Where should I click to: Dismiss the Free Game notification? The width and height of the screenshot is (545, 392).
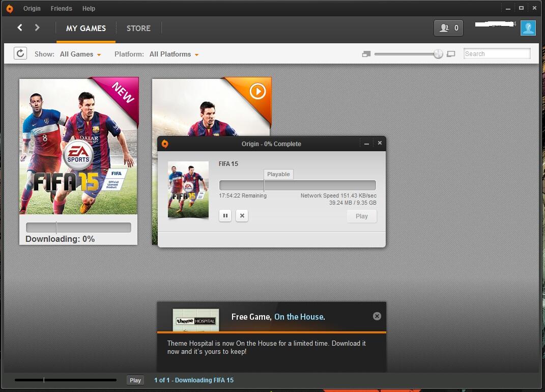pos(377,316)
